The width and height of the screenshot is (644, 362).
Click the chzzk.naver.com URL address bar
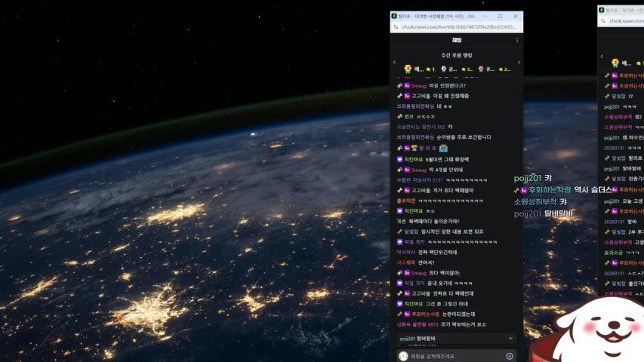point(459,26)
